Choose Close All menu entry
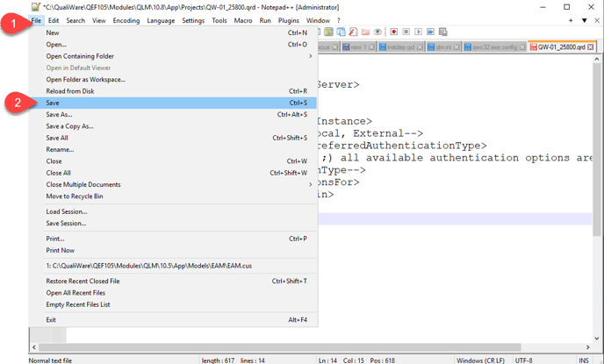Image resolution: width=604 pixels, height=364 pixels. [x=173, y=173]
